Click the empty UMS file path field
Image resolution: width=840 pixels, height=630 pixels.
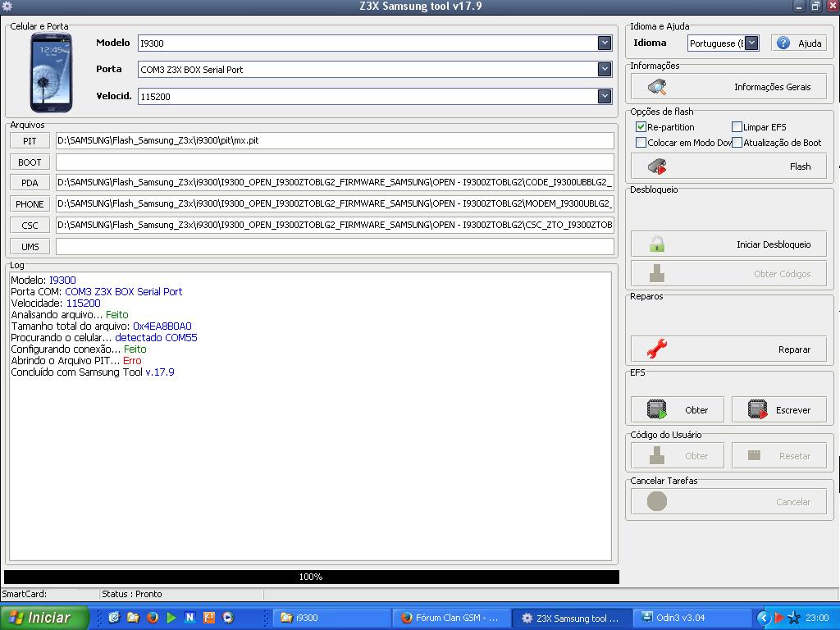pos(335,246)
